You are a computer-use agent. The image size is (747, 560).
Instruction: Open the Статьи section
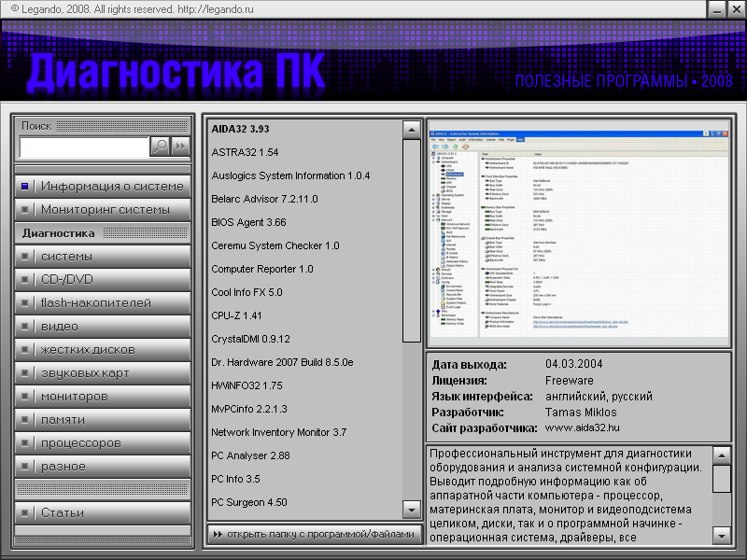(x=103, y=512)
